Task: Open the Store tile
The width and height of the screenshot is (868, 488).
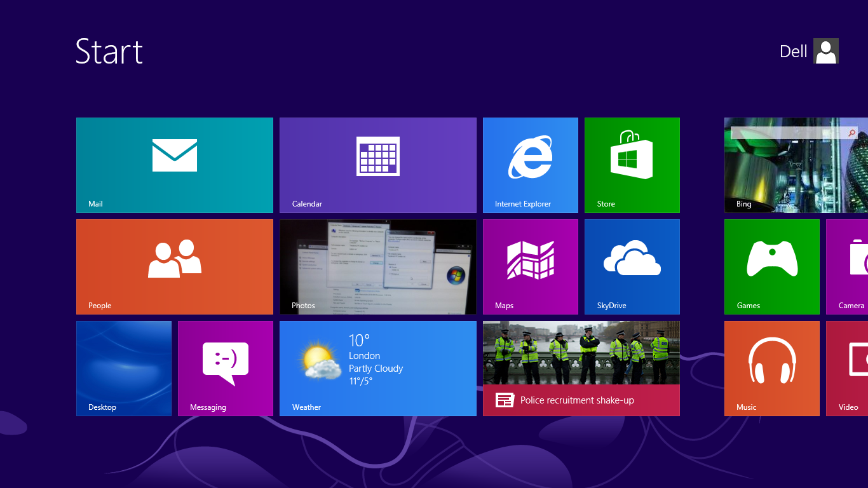Action: (632, 165)
